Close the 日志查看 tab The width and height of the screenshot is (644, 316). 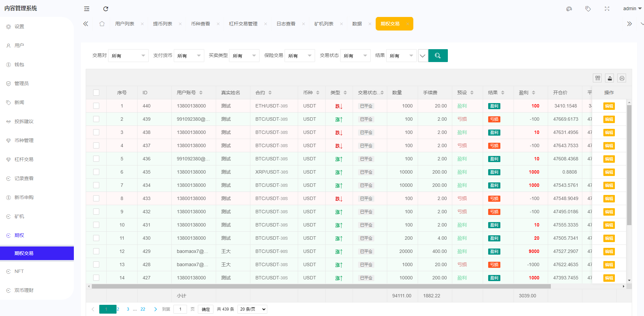pyautogui.click(x=304, y=24)
